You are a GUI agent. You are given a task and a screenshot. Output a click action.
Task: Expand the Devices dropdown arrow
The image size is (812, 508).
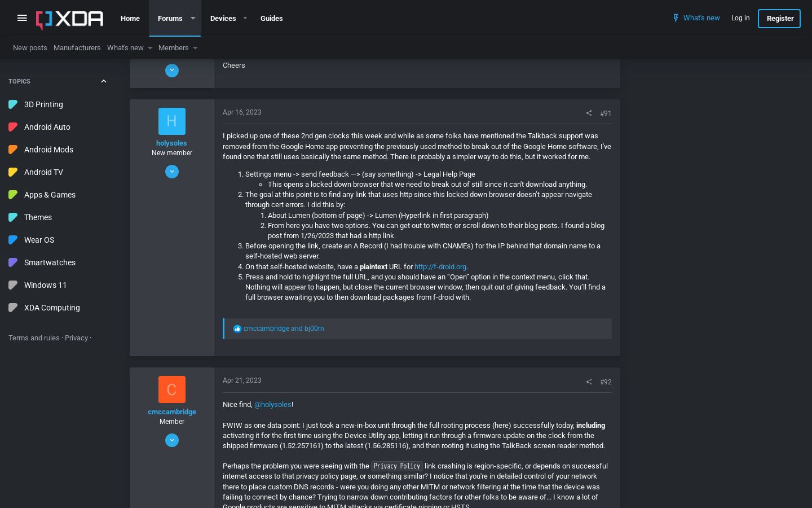tap(245, 18)
